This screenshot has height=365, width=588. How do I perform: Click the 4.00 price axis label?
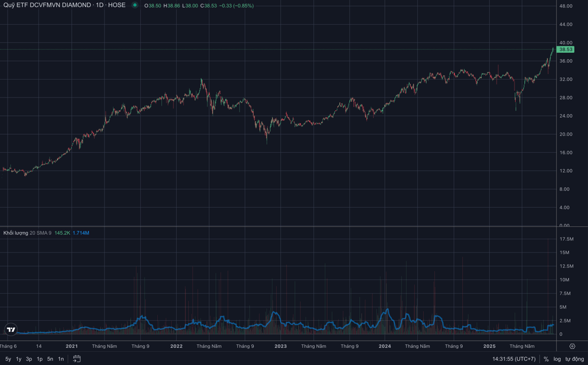click(x=564, y=208)
